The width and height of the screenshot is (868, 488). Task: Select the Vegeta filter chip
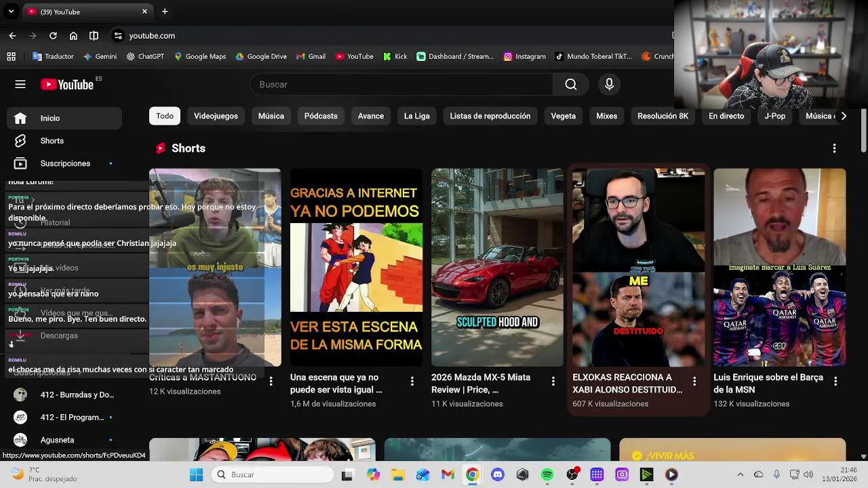click(564, 116)
